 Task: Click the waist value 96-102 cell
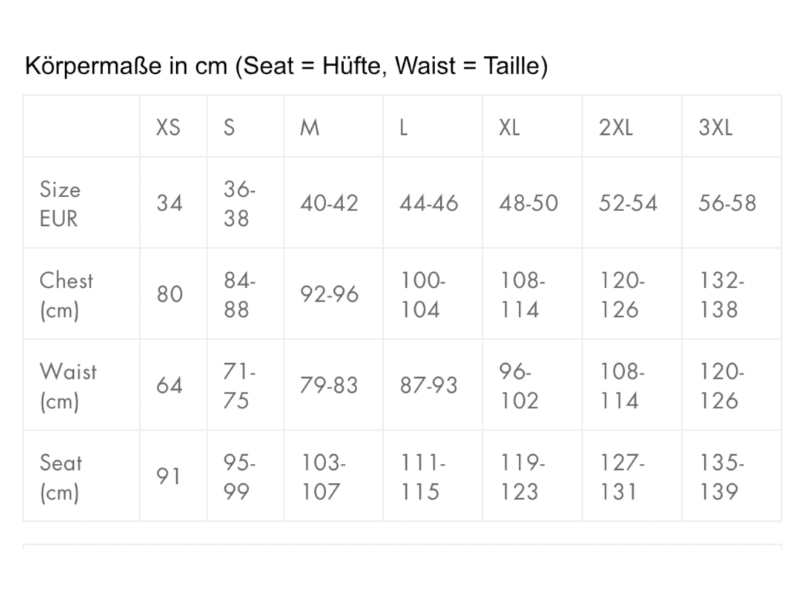(519, 386)
